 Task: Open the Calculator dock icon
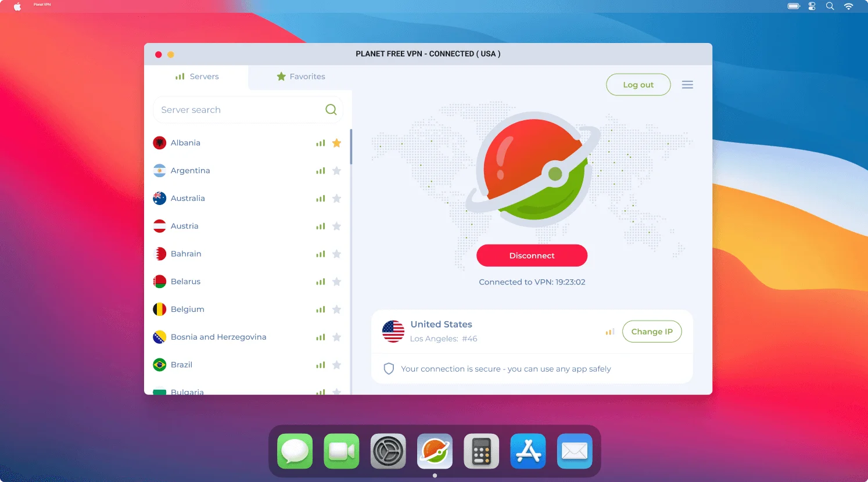[x=481, y=451]
